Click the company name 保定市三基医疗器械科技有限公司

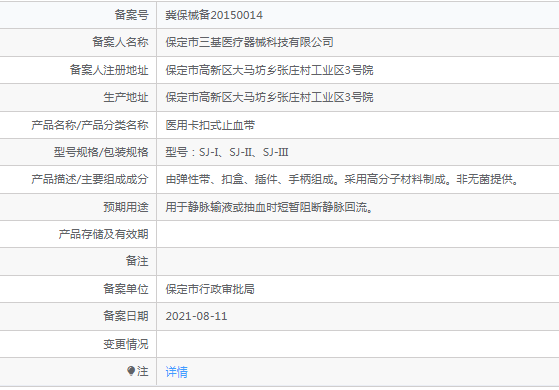pos(250,42)
